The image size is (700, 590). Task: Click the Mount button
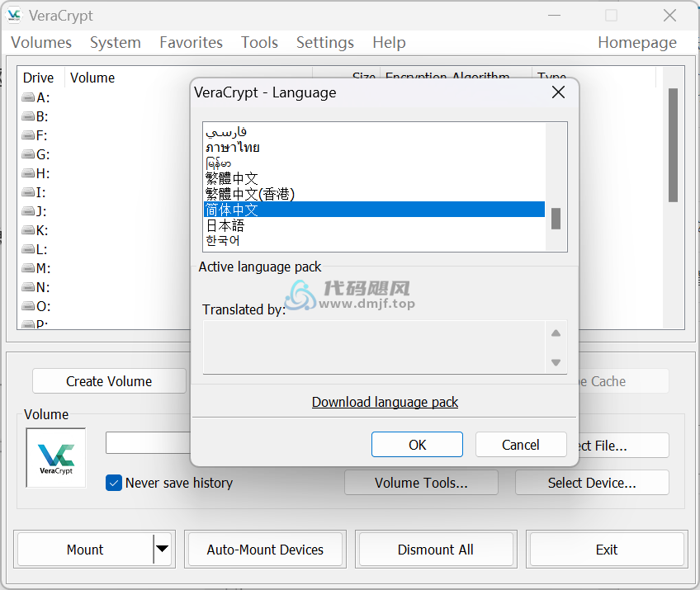[85, 549]
